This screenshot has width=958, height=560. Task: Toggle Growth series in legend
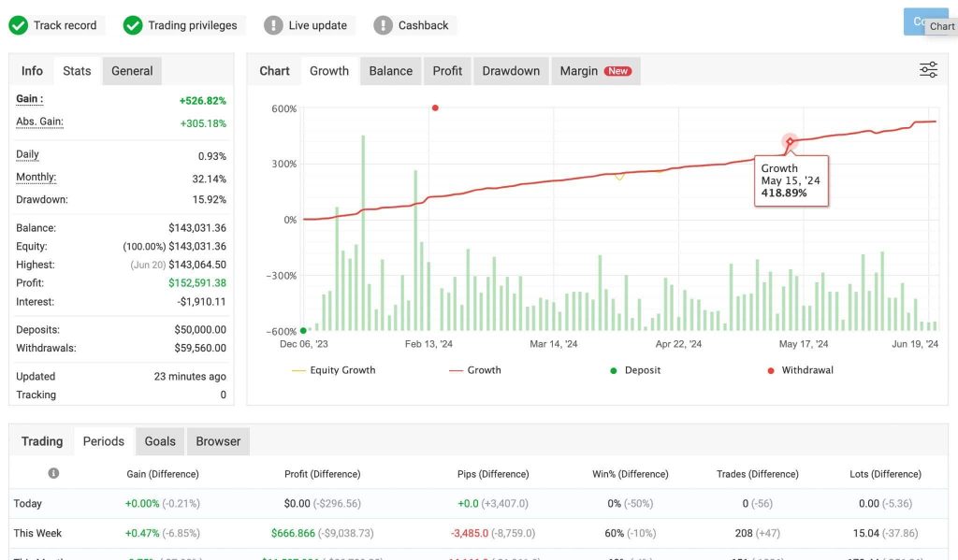tap(474, 370)
